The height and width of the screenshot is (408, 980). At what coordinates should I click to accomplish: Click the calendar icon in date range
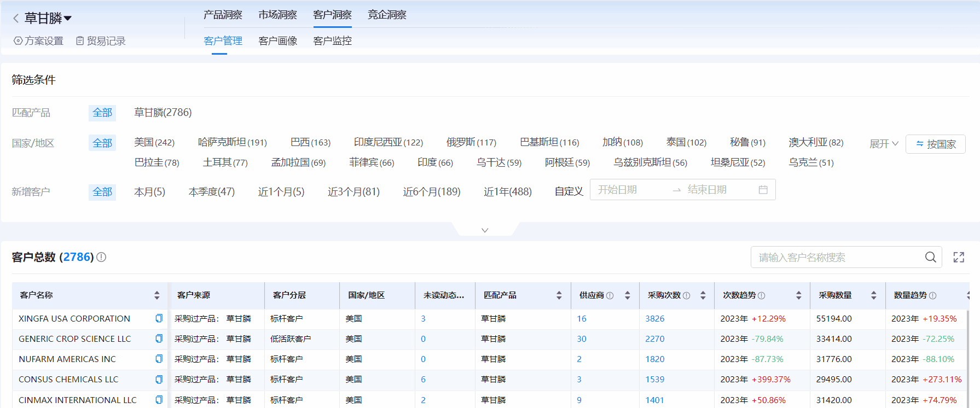[x=763, y=190]
